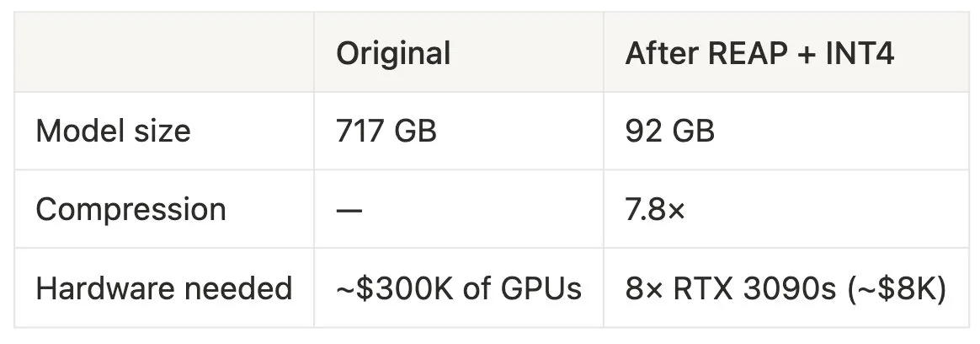Screen dimensions: 980x344
Task: Click the "Original" column header
Action: click(393, 53)
